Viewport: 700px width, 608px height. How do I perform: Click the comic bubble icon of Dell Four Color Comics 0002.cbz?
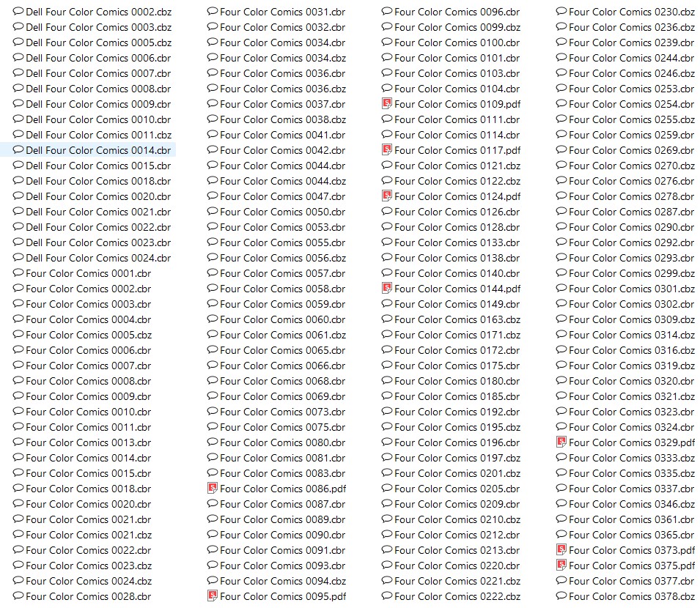click(18, 12)
